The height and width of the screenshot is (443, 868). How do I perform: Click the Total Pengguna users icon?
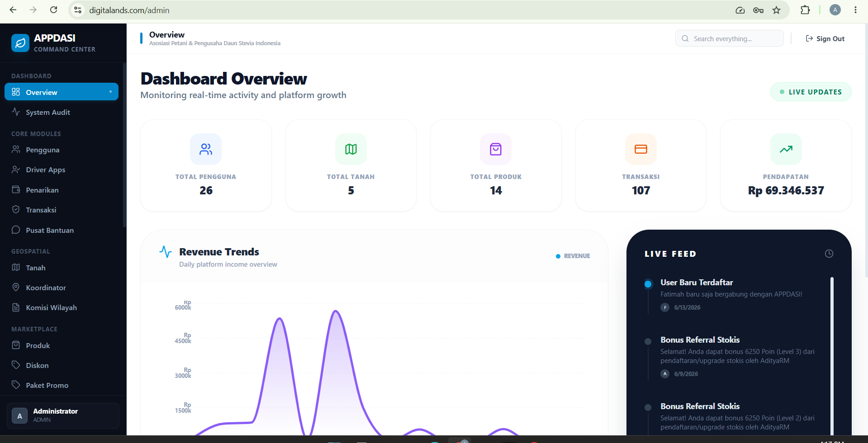(206, 149)
